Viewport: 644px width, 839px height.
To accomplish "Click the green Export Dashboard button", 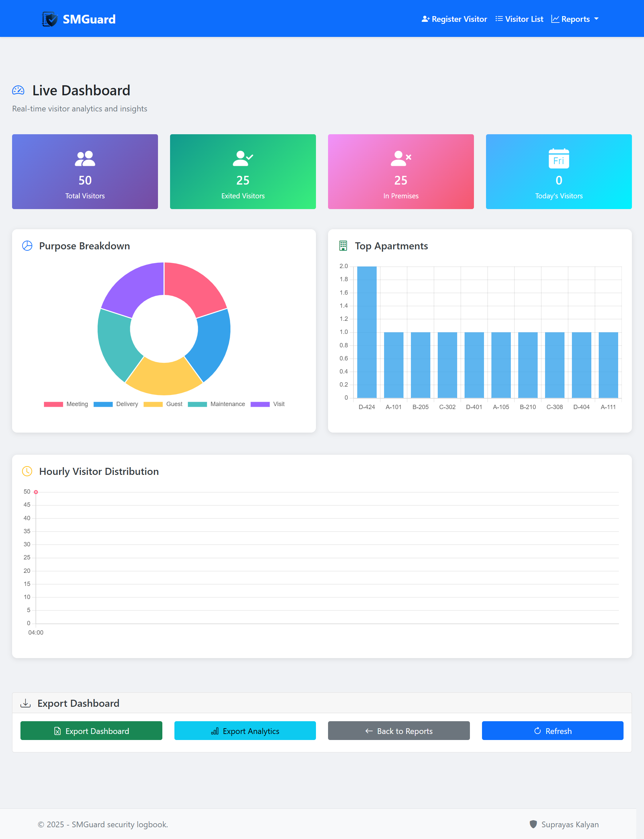I will point(91,731).
